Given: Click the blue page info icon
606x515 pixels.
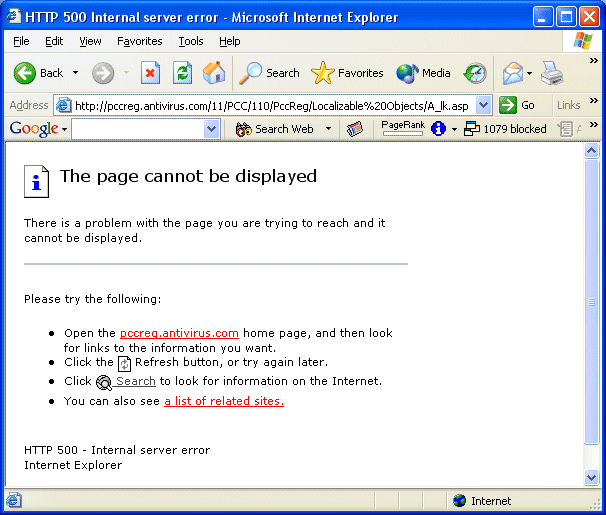Looking at the screenshot, I should pyautogui.click(x=438, y=129).
